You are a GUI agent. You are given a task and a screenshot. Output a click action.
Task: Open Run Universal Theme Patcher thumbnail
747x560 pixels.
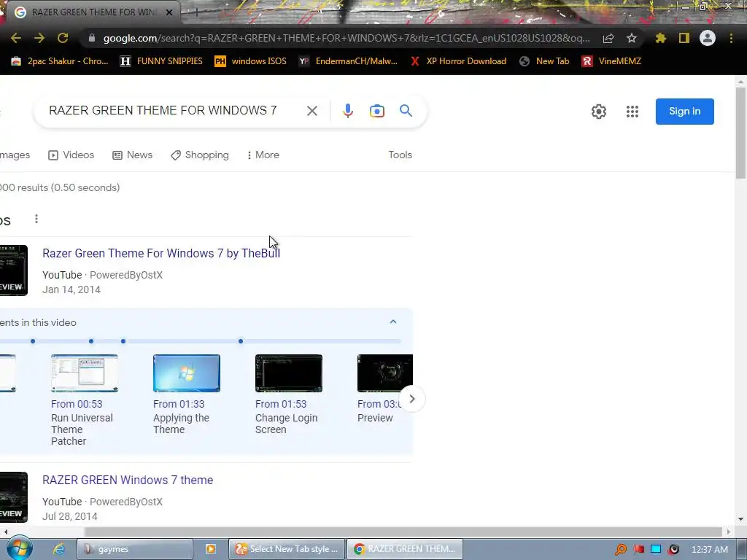[85, 373]
